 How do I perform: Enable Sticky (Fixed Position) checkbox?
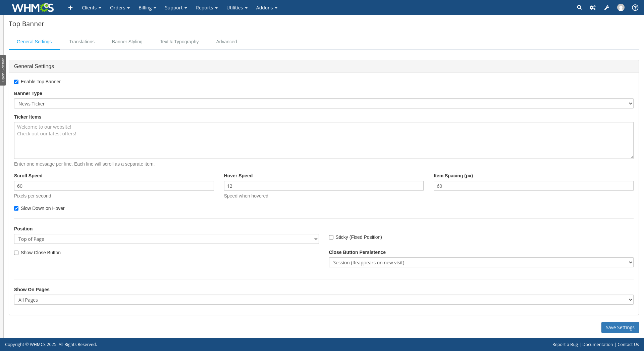(x=331, y=237)
